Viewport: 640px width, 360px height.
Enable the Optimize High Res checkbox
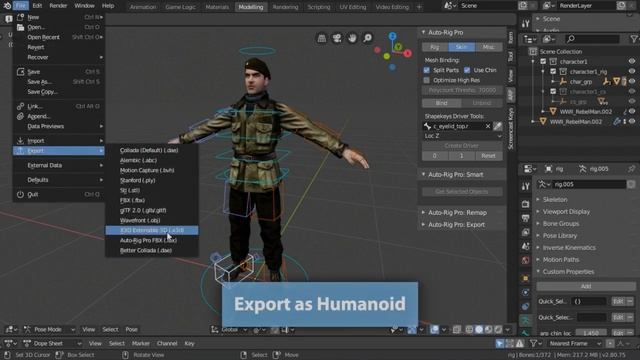tap(427, 80)
